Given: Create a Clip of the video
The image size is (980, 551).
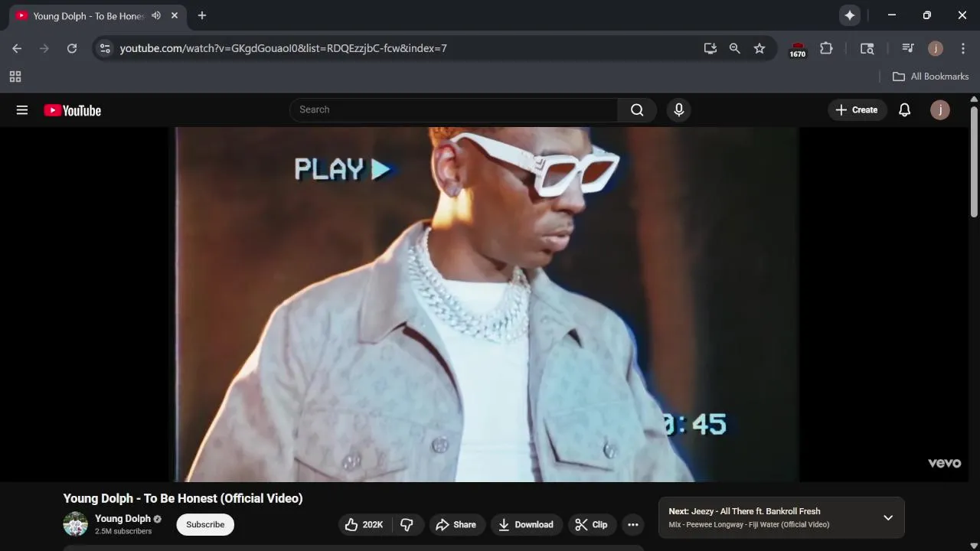Looking at the screenshot, I should coord(592,524).
